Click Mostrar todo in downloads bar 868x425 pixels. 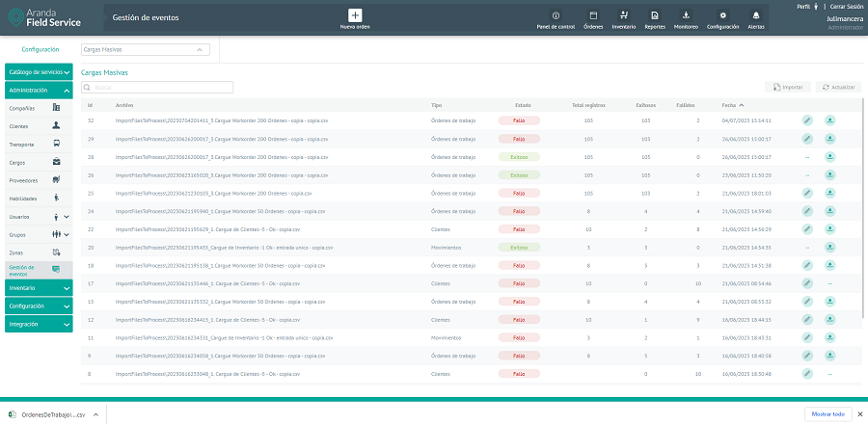pos(827,414)
